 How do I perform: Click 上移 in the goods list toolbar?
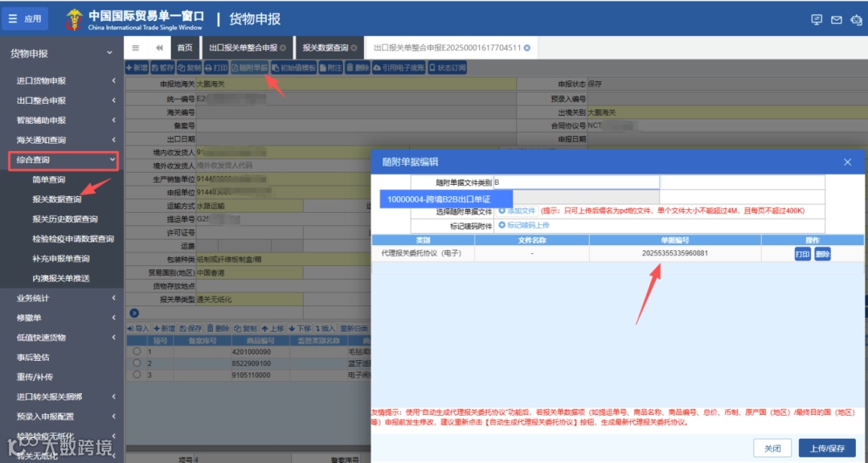[x=273, y=329]
